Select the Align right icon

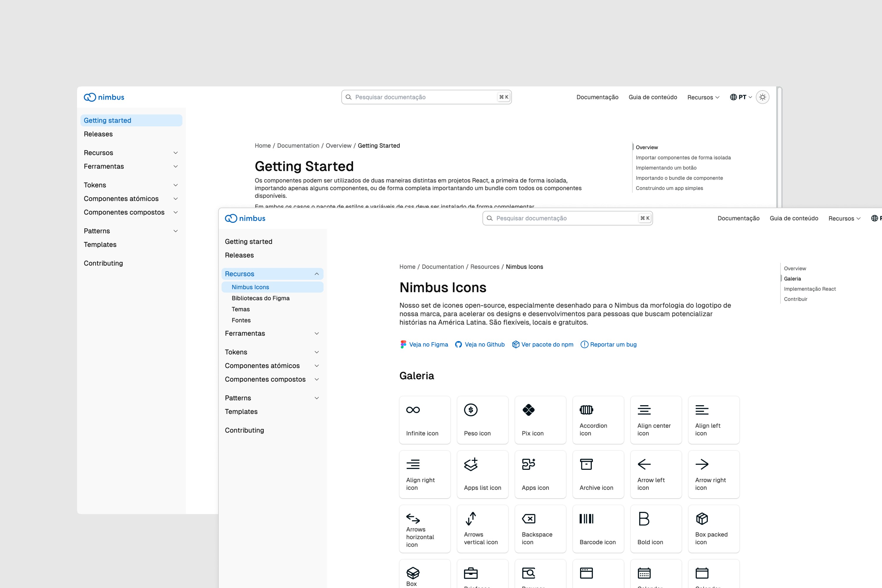point(425,475)
